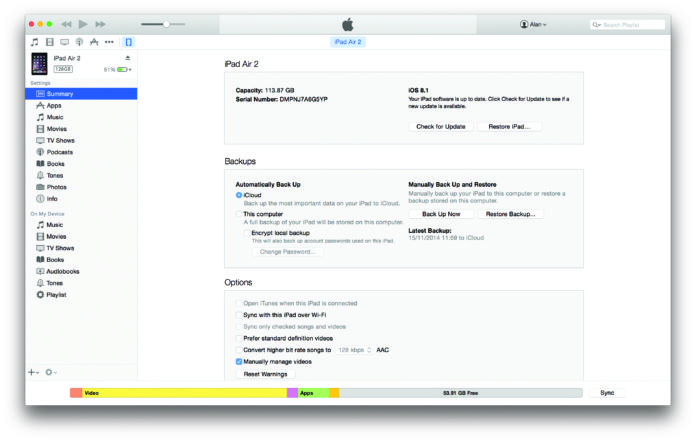The height and width of the screenshot is (441, 696).
Task: Start playback with the play button
Action: (x=83, y=24)
